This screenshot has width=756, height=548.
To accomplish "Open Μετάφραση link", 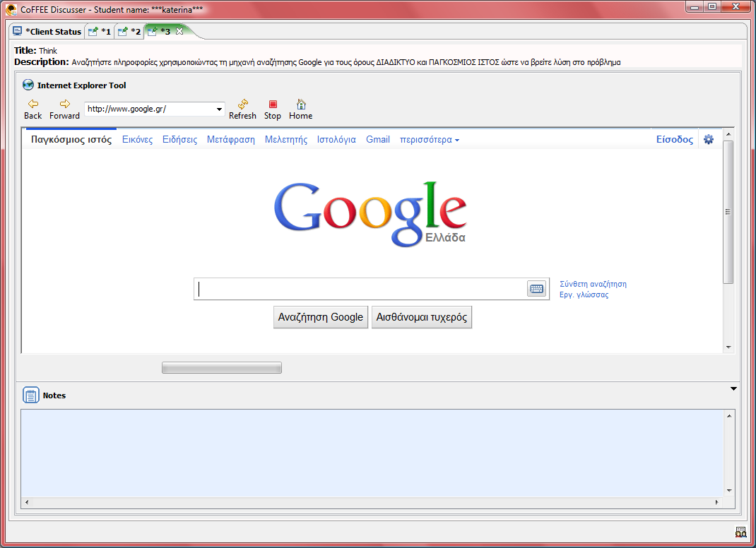I will click(x=231, y=140).
